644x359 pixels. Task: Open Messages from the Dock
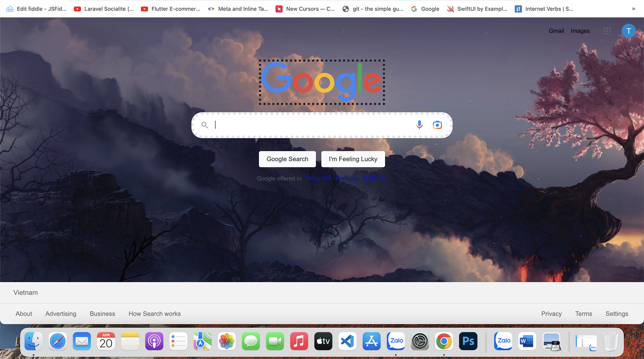251,341
